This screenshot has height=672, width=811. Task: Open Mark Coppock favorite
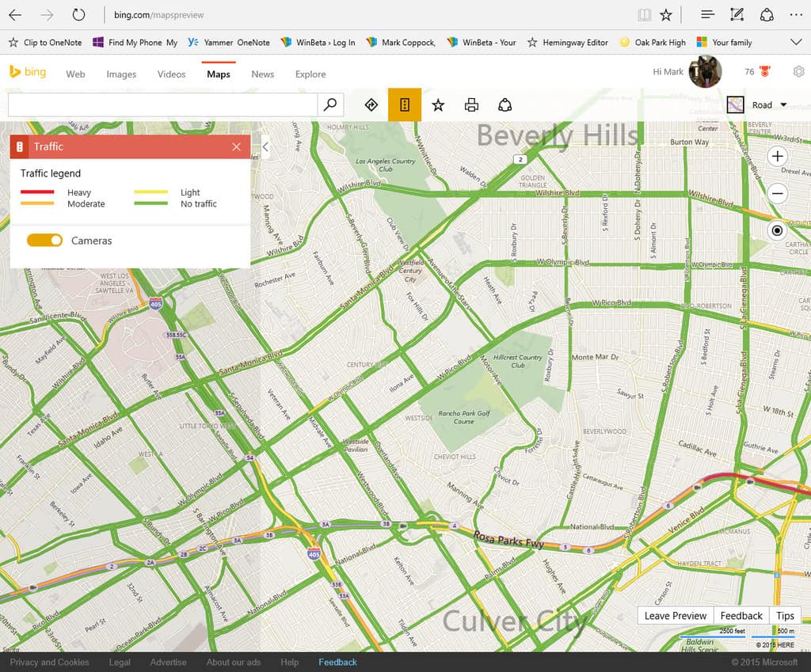coord(400,43)
